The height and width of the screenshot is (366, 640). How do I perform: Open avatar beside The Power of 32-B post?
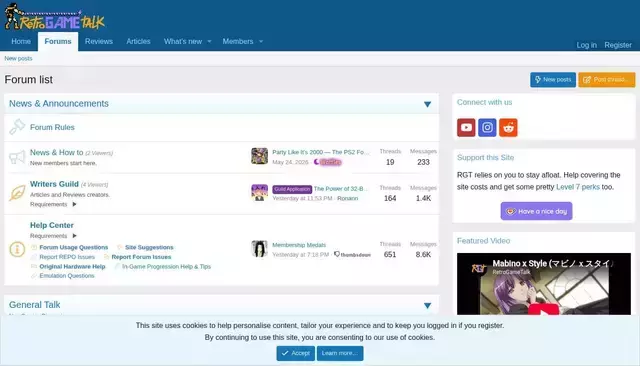[259, 193]
